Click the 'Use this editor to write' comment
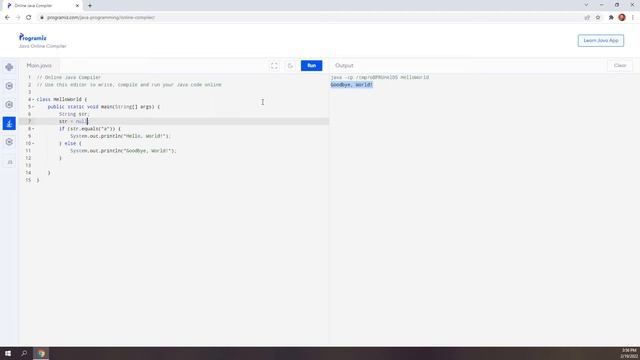640x360 pixels. tap(129, 85)
